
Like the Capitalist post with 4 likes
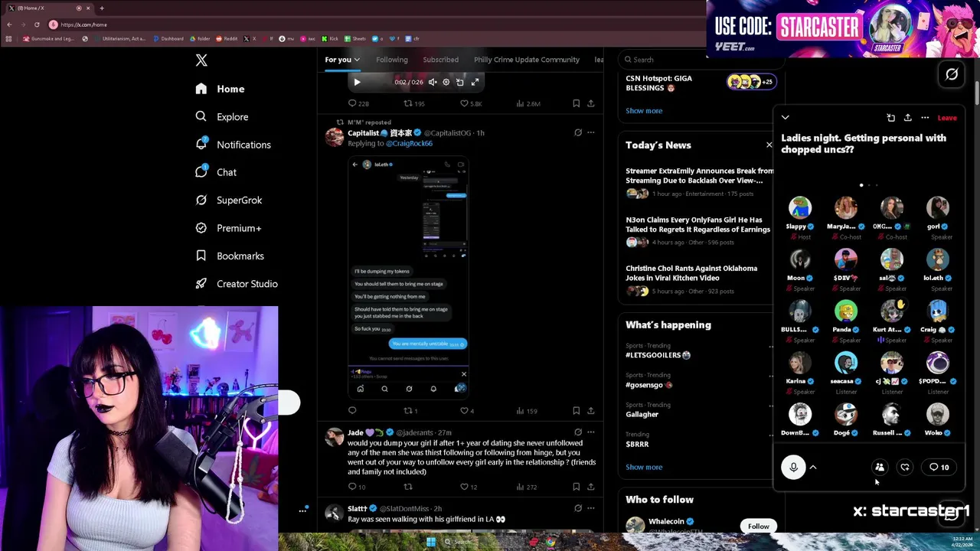[x=467, y=411]
